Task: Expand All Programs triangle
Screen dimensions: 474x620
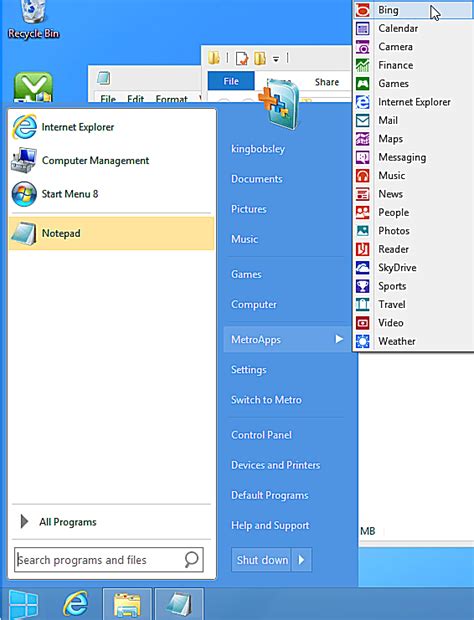Action: [x=24, y=522]
